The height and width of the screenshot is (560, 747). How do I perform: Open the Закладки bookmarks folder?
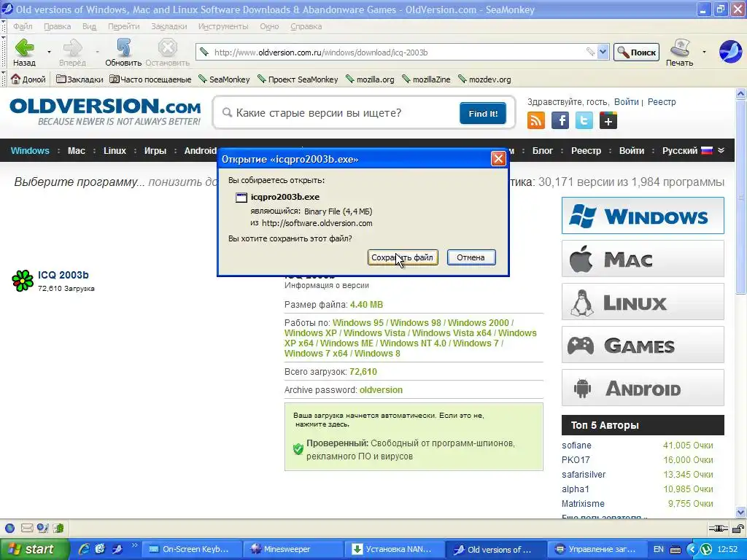(x=80, y=79)
